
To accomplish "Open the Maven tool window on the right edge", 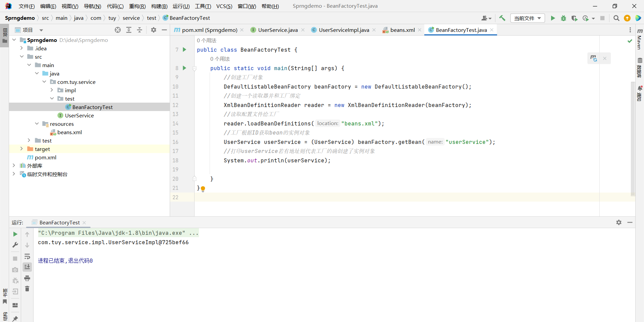I will click(x=640, y=39).
